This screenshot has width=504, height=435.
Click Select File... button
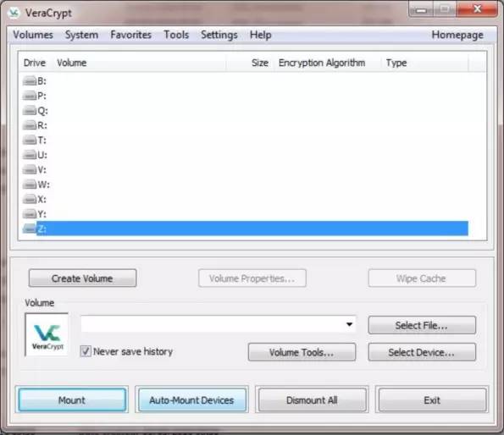pos(422,325)
